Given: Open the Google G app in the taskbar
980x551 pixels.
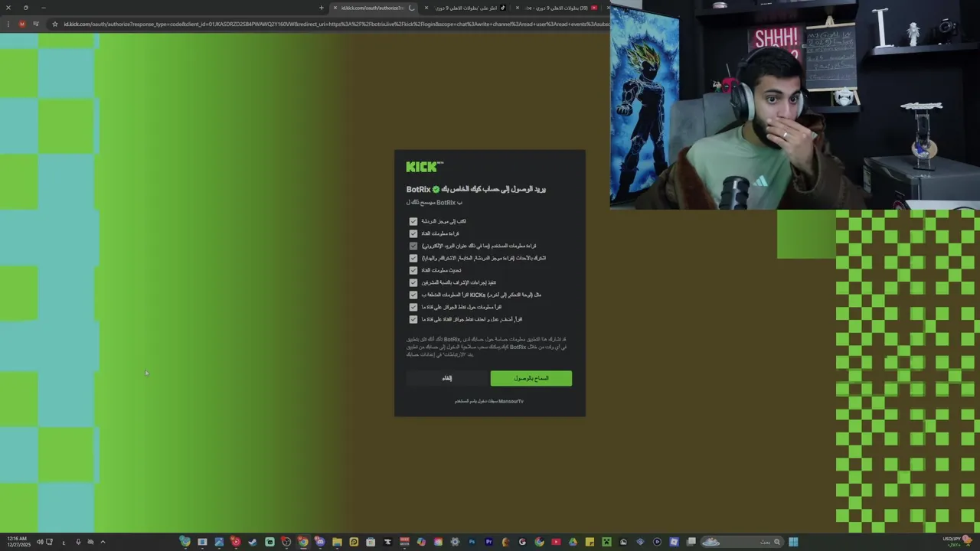Looking at the screenshot, I should [522, 542].
